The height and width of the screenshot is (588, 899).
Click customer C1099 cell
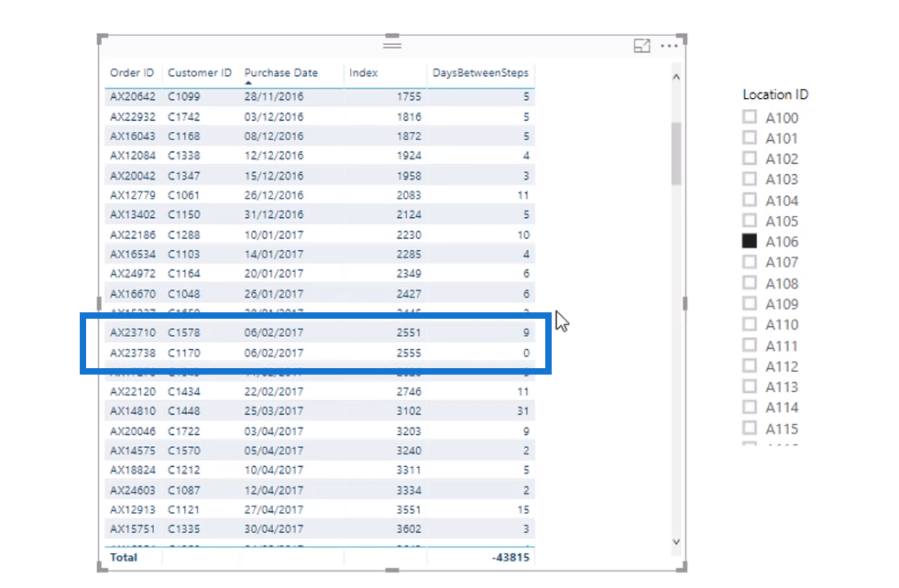[184, 96]
